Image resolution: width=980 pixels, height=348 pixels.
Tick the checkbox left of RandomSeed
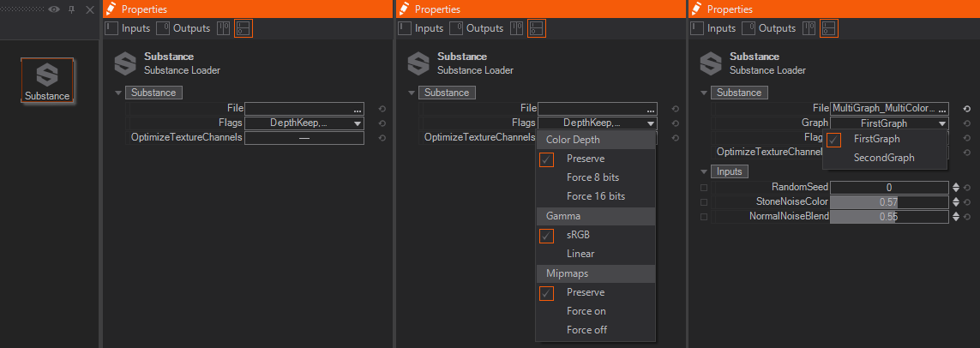pyautogui.click(x=704, y=188)
